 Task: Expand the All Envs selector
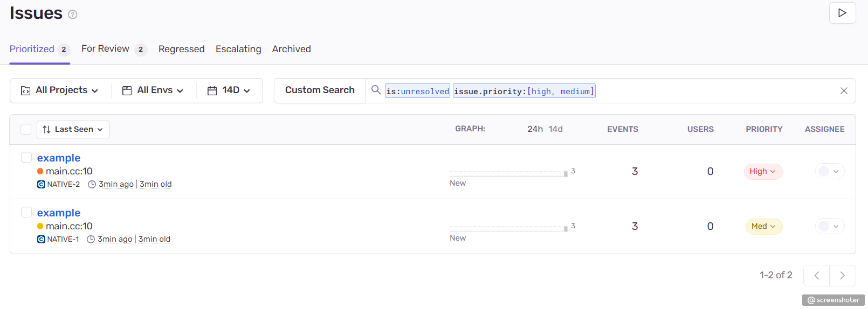153,90
